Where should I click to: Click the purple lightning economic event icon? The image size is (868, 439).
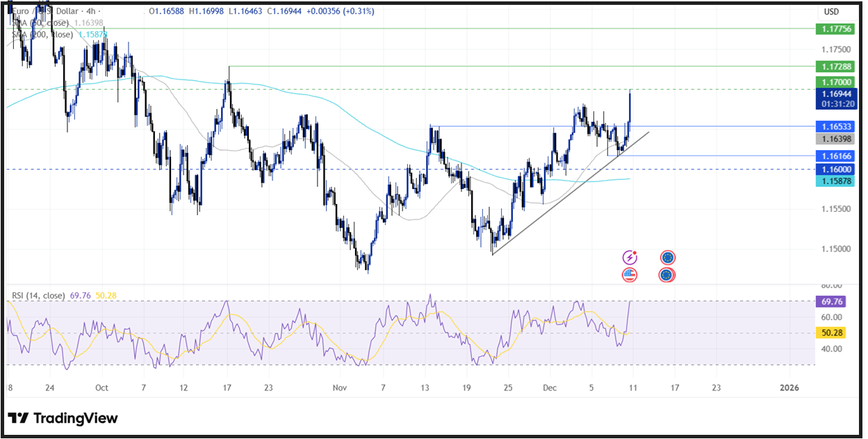coord(629,257)
